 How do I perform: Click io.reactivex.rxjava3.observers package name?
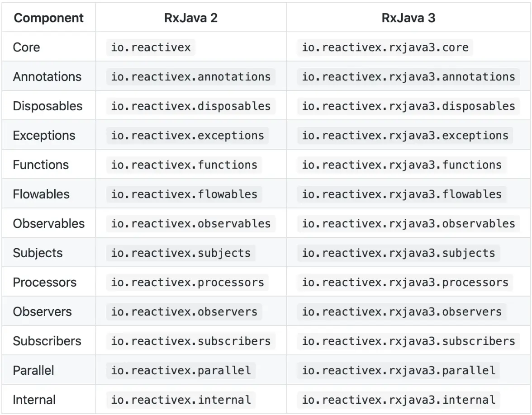point(402,312)
